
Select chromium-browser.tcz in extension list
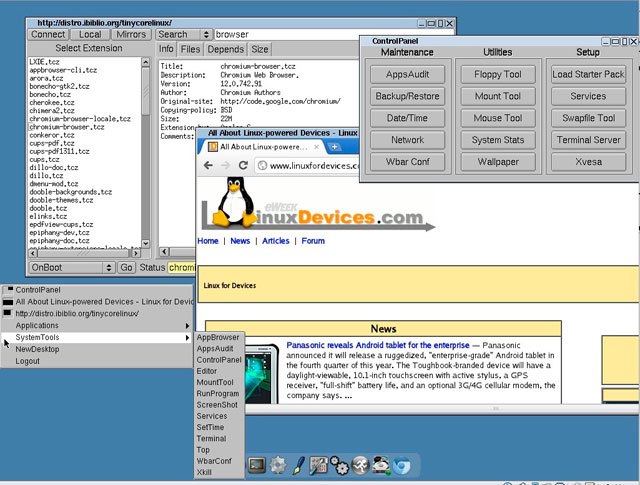(x=67, y=127)
